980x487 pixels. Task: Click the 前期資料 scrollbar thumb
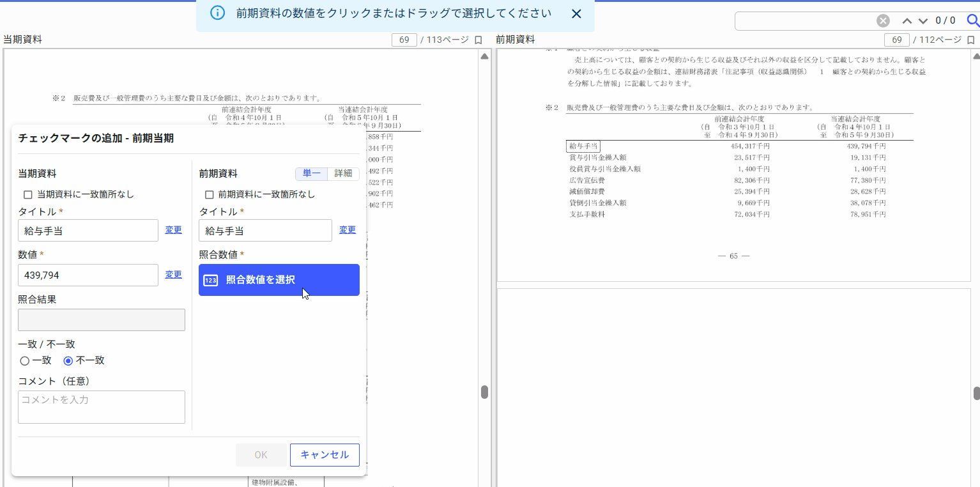[x=977, y=393]
